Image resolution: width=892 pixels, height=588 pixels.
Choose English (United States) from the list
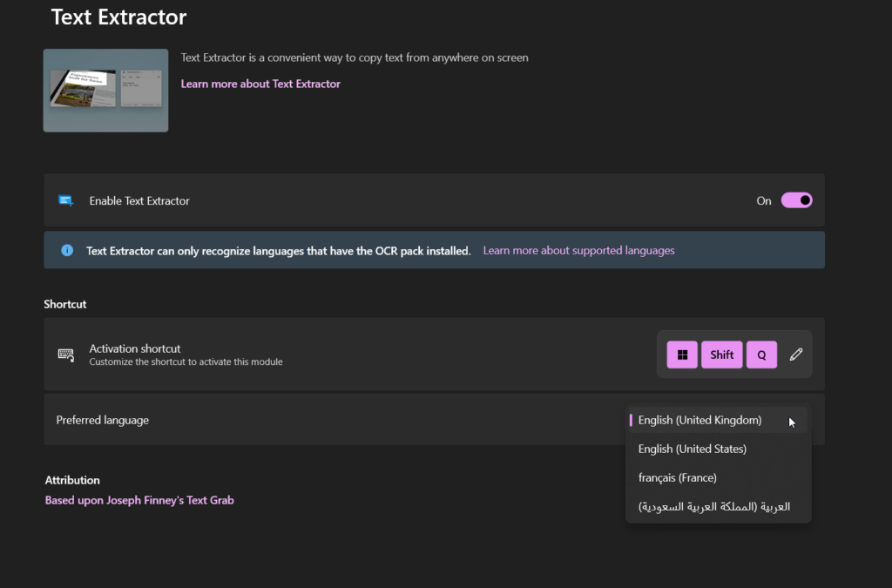click(x=718, y=449)
